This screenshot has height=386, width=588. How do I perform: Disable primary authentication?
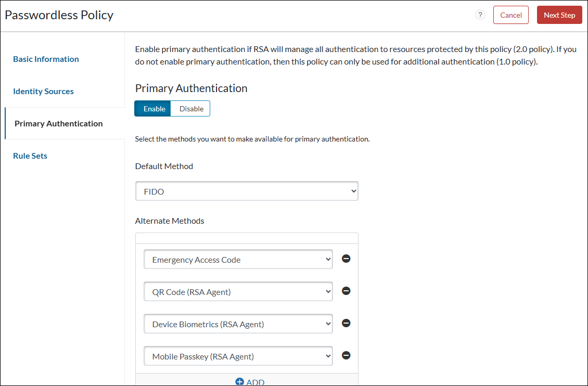[x=191, y=109]
